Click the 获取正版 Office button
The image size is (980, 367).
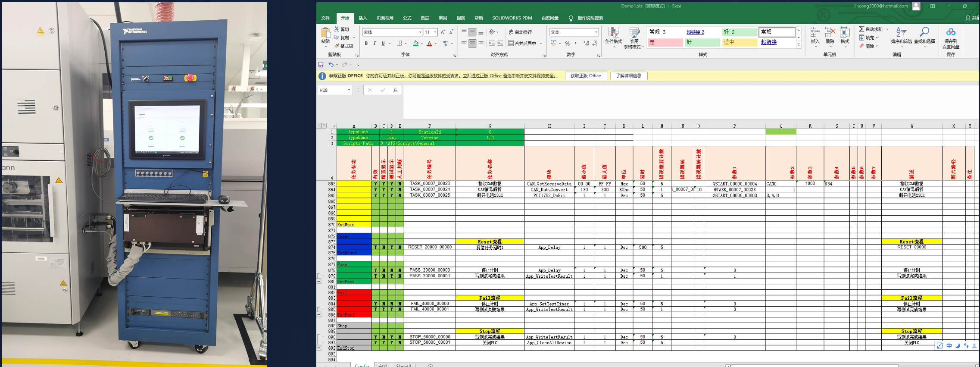[586, 76]
